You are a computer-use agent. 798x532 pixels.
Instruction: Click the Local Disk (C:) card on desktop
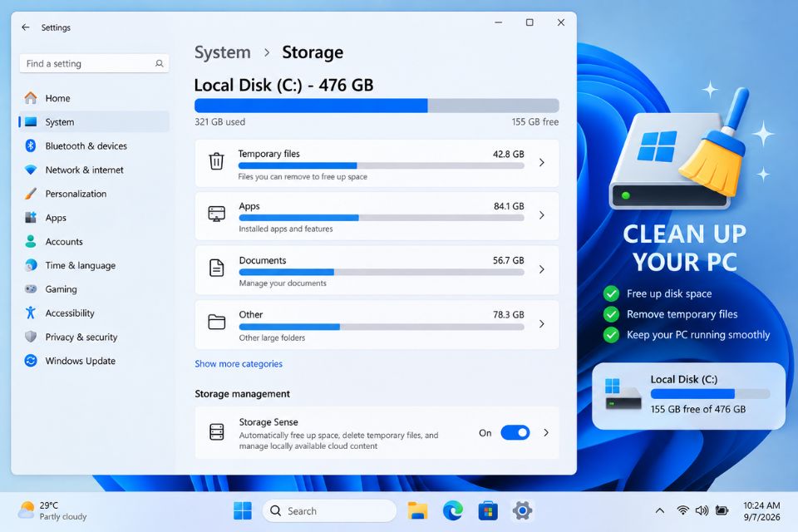point(688,396)
